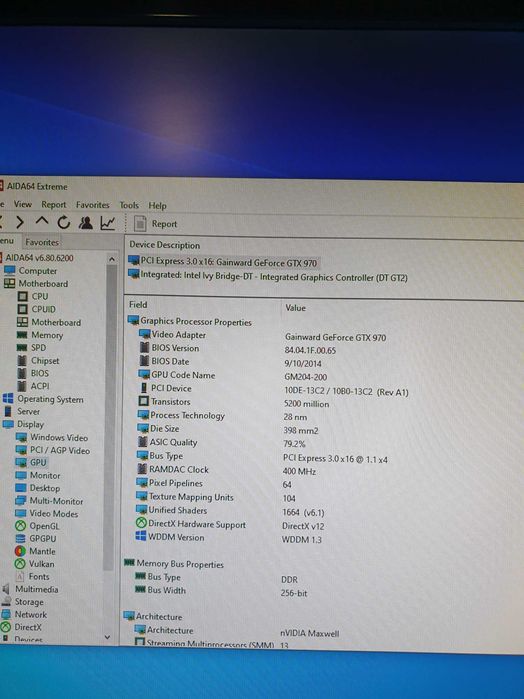Click the Value column header
Image resolution: width=524 pixels, height=699 pixels.
click(295, 308)
